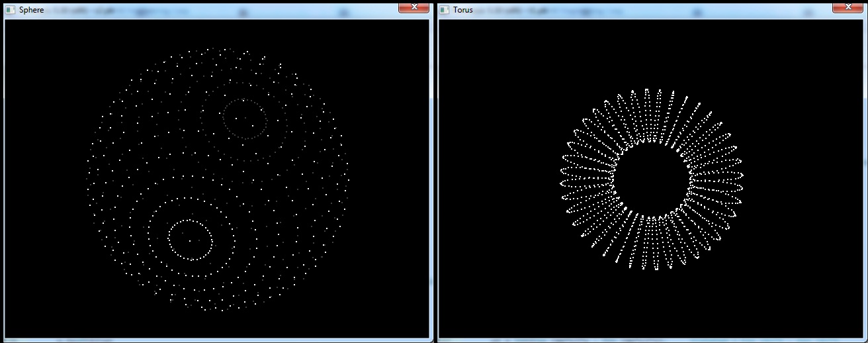Click the Torus window title text
This screenshot has width=868, height=343.
coord(462,10)
